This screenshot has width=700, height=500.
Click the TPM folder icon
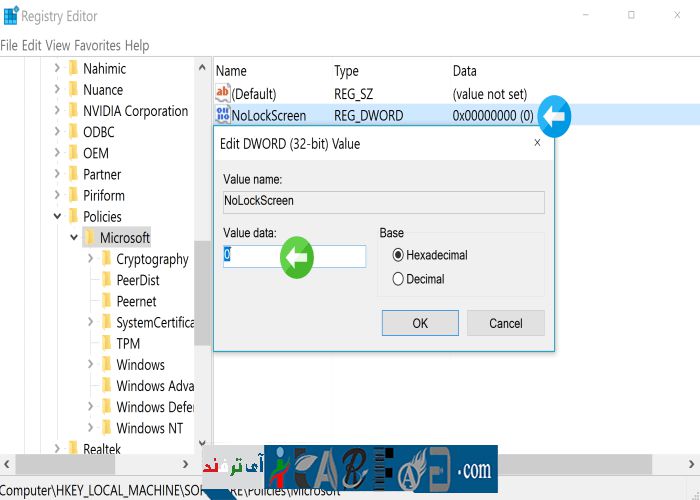[x=106, y=343]
